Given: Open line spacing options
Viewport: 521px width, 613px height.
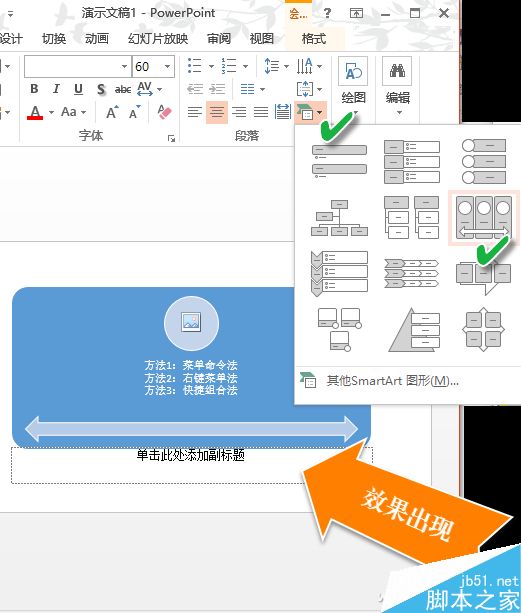Looking at the screenshot, I should [276, 66].
